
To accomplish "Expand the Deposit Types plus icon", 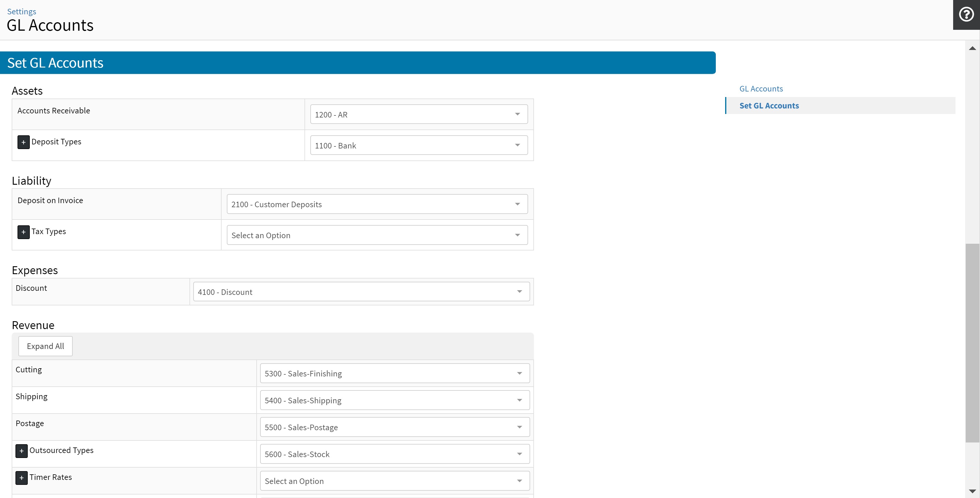I will (23, 142).
